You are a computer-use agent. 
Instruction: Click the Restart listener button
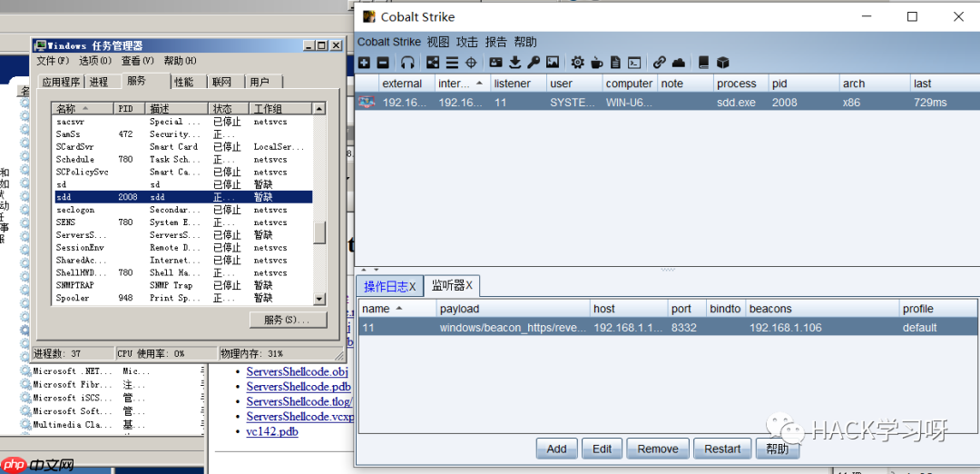tap(722, 449)
